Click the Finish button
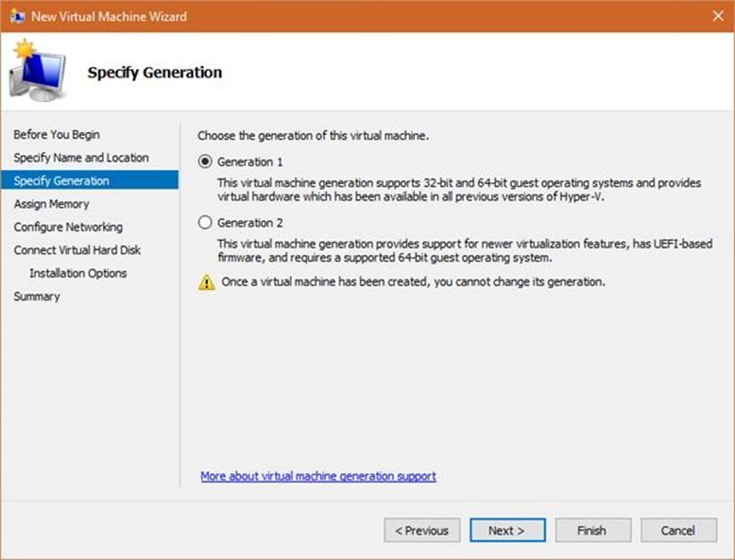This screenshot has width=735, height=560. pyautogui.click(x=593, y=530)
